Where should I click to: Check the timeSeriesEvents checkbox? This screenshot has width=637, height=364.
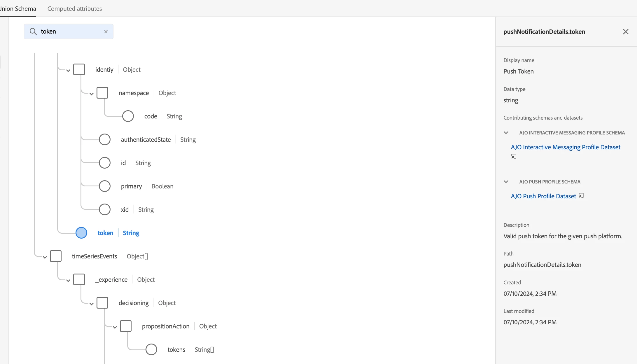tap(56, 256)
